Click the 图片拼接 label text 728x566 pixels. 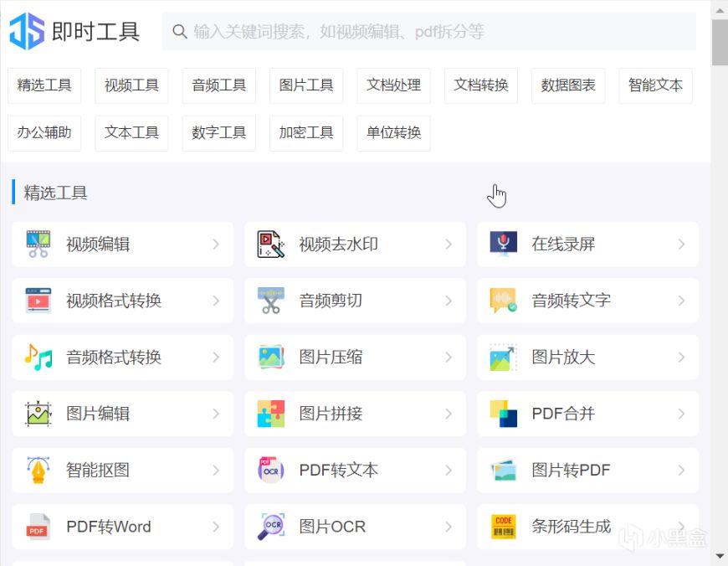pos(331,414)
